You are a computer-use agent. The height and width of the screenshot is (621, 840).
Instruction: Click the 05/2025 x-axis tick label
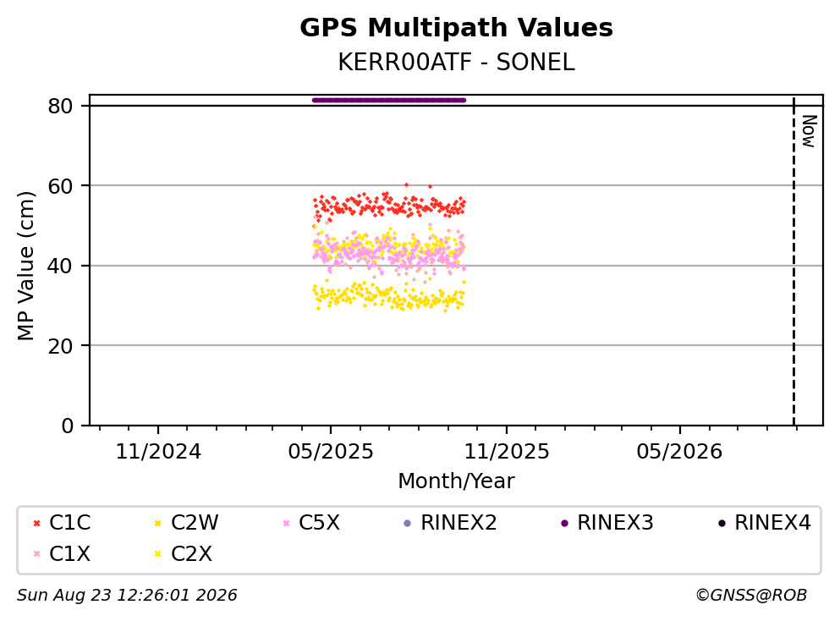tap(331, 452)
